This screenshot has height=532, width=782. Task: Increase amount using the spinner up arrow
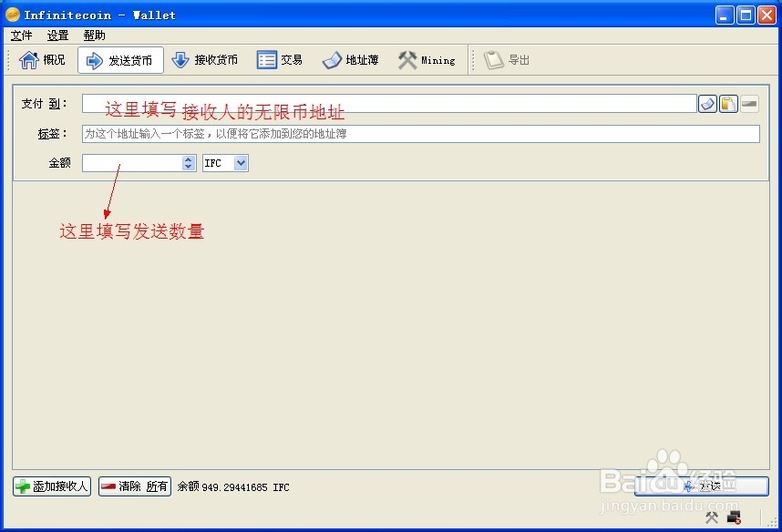tap(189, 159)
